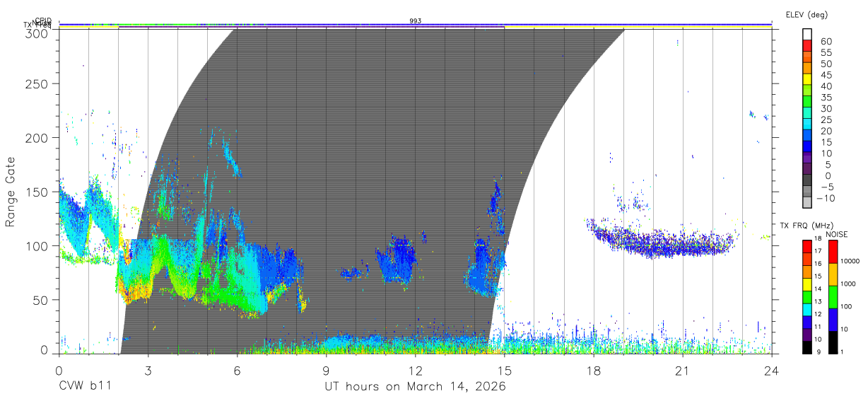The image size is (868, 401).
Task: Click the x-axis hour tick label '24'
Action: 771,371
